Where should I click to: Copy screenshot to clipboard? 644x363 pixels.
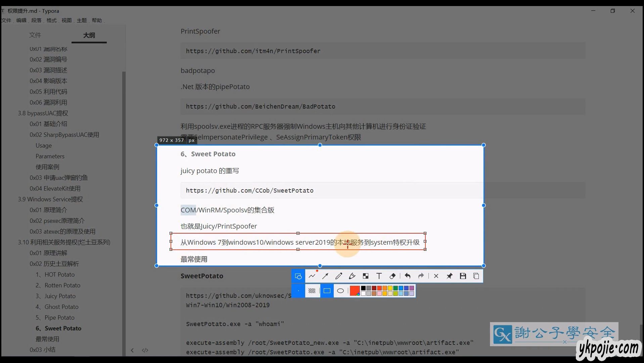pyautogui.click(x=476, y=276)
